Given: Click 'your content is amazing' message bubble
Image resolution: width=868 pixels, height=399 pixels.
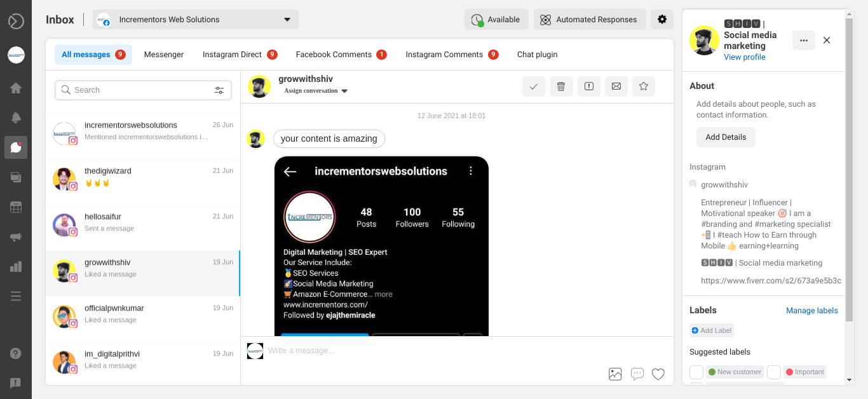Looking at the screenshot, I should coord(329,139).
